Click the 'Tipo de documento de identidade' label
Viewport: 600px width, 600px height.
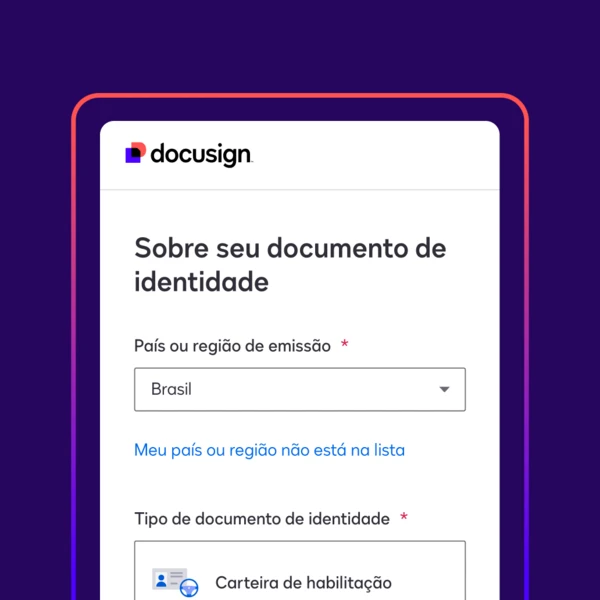[262, 519]
